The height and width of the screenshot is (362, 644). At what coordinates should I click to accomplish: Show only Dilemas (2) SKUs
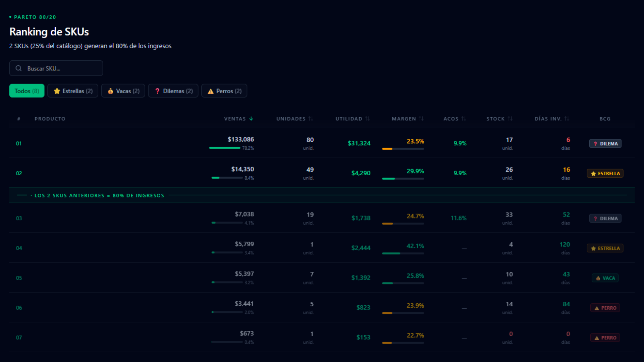coord(173,91)
